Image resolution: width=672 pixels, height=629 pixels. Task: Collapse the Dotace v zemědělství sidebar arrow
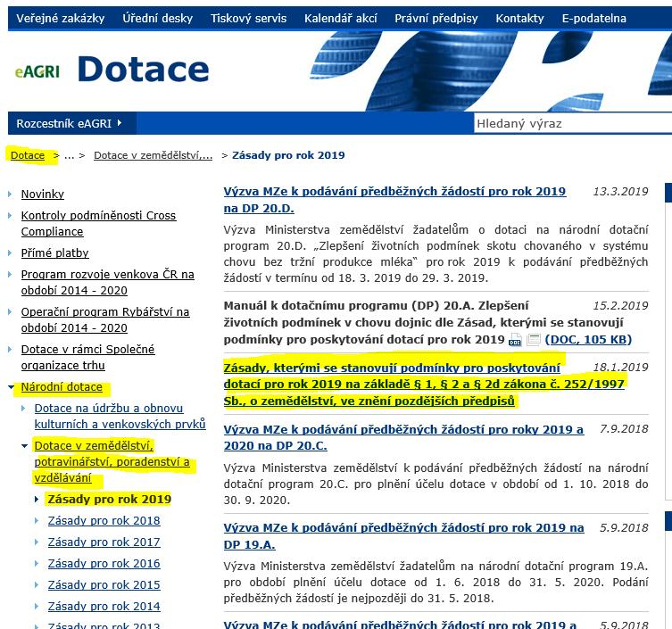pyautogui.click(x=24, y=446)
